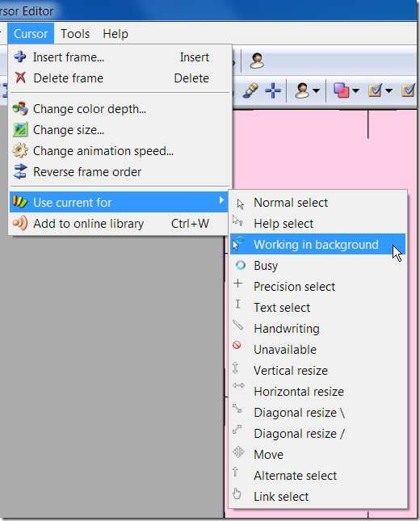Image resolution: width=420 pixels, height=521 pixels.
Task: Click the red X Delete frame icon
Action: tap(20, 78)
